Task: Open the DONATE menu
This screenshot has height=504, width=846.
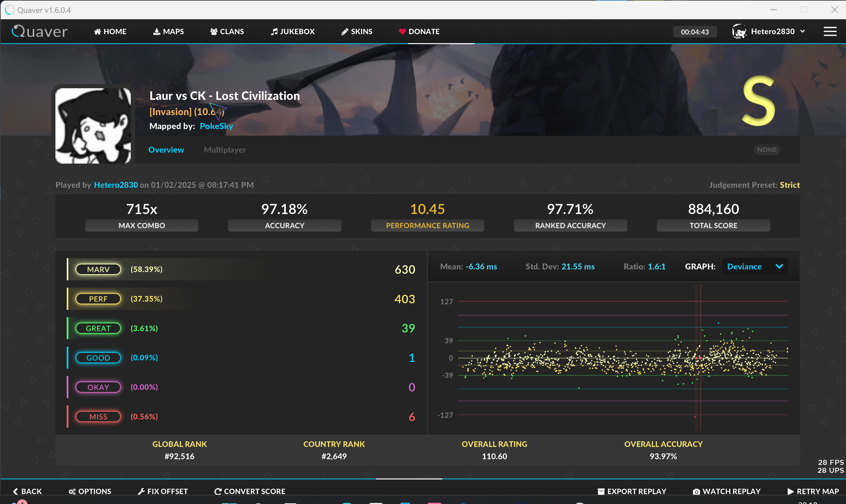Action: point(419,32)
